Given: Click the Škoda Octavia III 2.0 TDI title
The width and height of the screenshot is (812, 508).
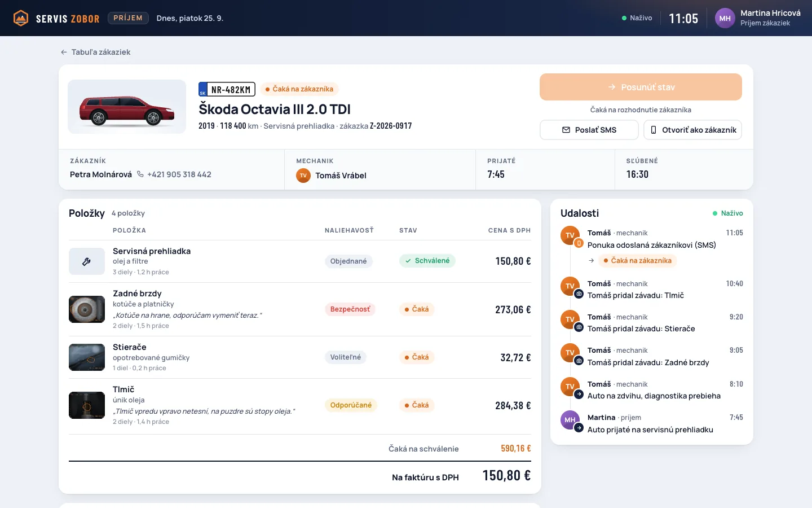Looking at the screenshot, I should click(275, 110).
